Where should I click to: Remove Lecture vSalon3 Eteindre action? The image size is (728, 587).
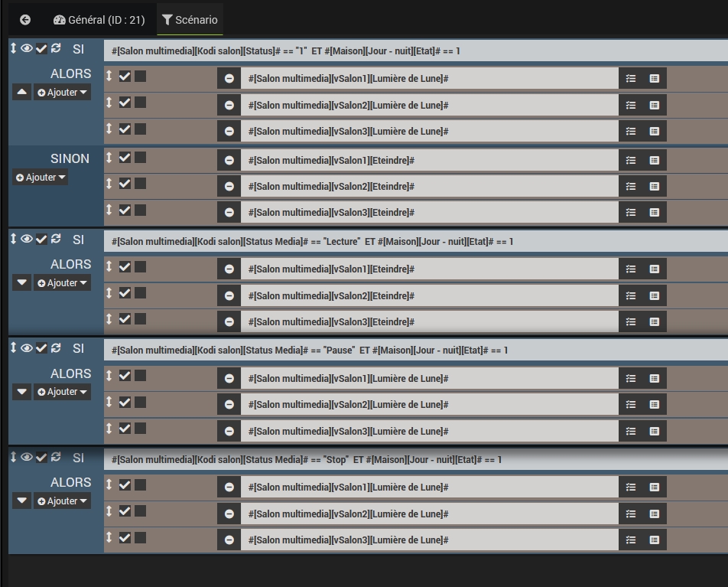(x=229, y=321)
